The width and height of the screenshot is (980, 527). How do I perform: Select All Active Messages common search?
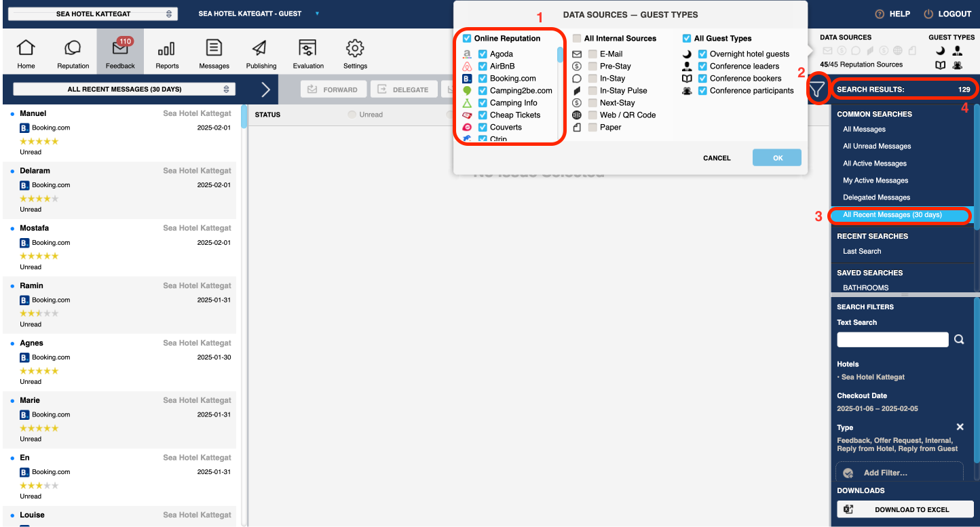(875, 163)
